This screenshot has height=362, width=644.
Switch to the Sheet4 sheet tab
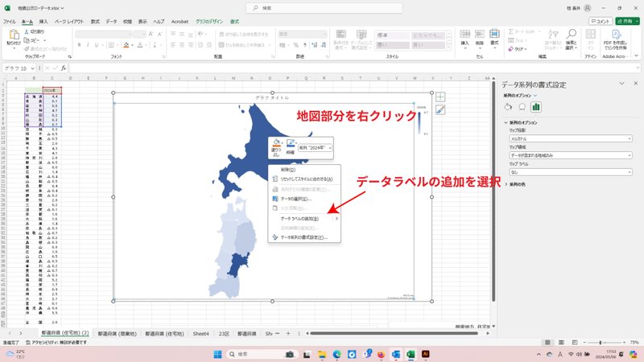coord(200,334)
